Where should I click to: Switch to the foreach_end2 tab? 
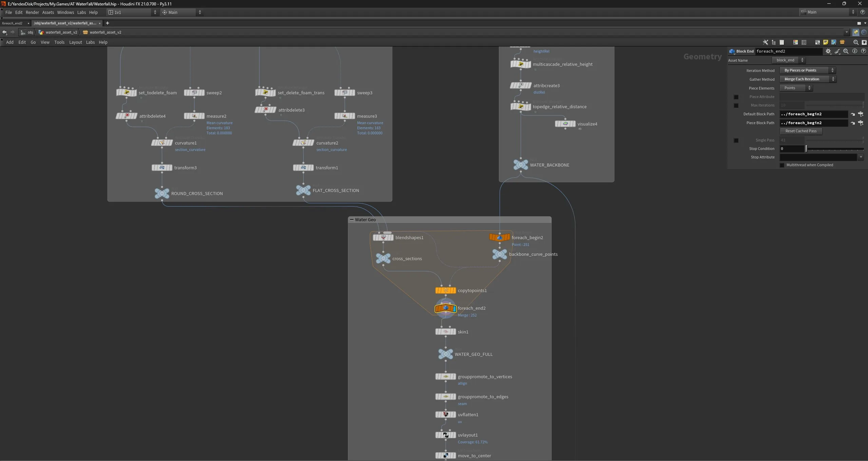coord(12,23)
